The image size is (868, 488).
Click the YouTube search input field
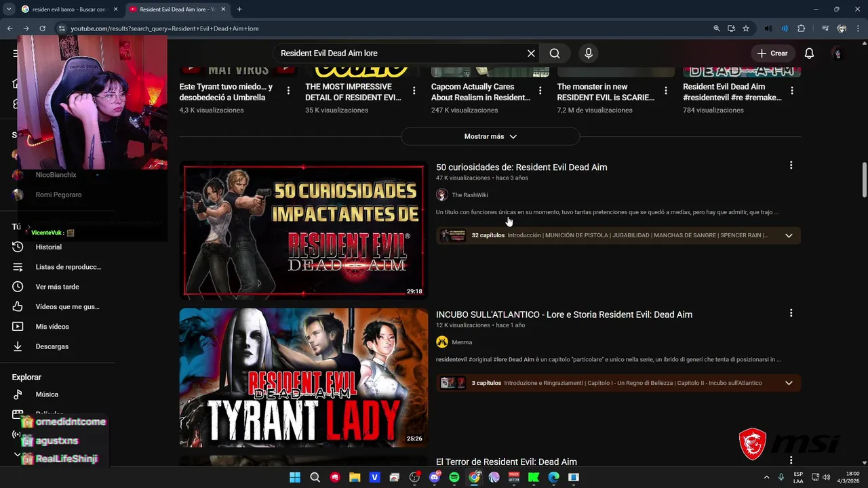400,54
